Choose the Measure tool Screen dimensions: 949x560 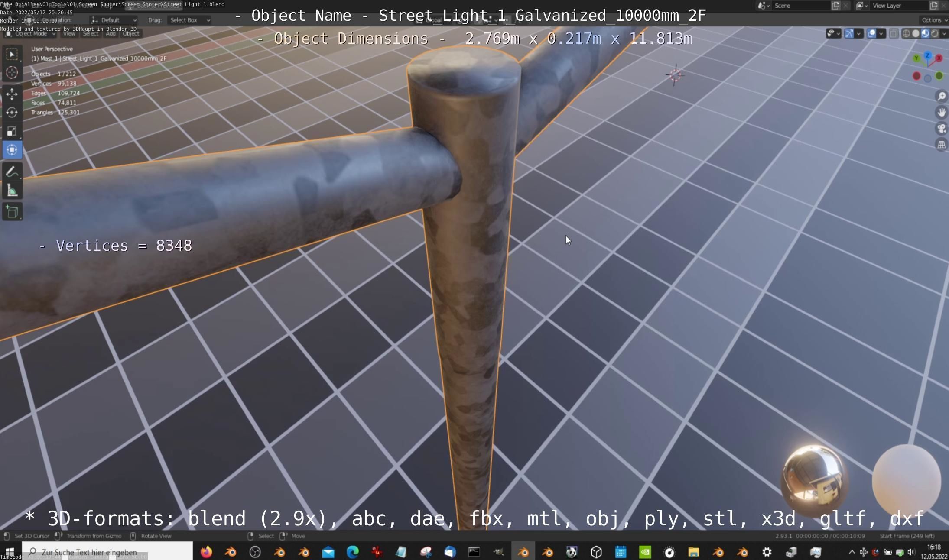[12, 191]
